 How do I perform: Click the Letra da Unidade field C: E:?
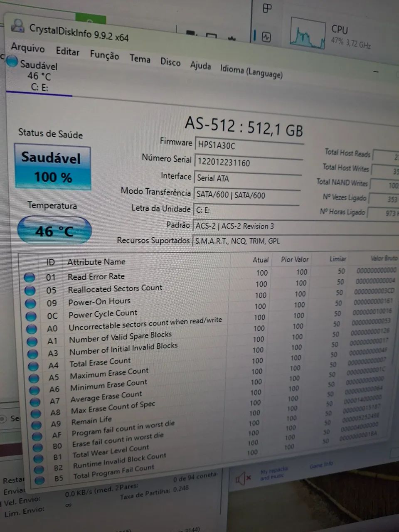[x=246, y=210]
